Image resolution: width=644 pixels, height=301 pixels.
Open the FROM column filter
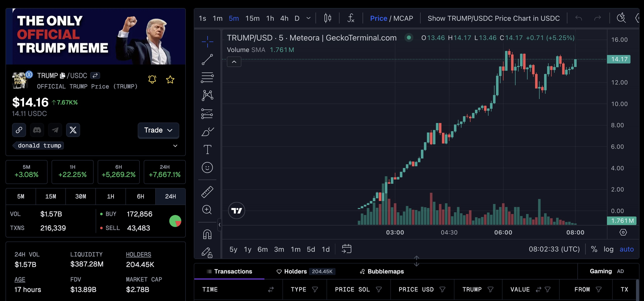599,289
